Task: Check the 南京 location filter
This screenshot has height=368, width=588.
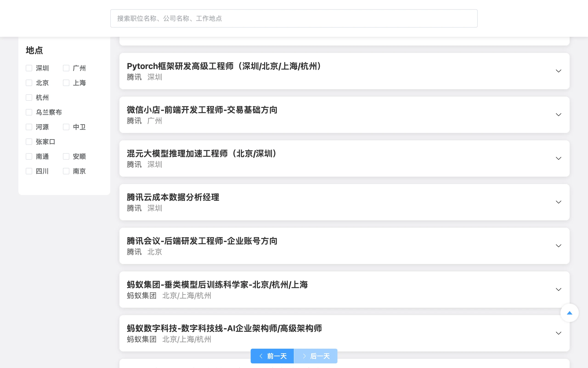Action: tap(66, 171)
